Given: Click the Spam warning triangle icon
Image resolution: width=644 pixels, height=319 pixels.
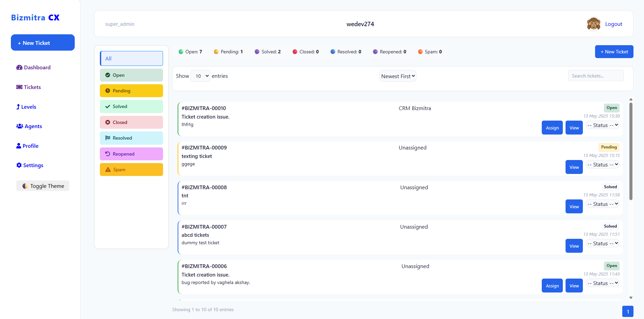Looking at the screenshot, I should click(x=108, y=170).
